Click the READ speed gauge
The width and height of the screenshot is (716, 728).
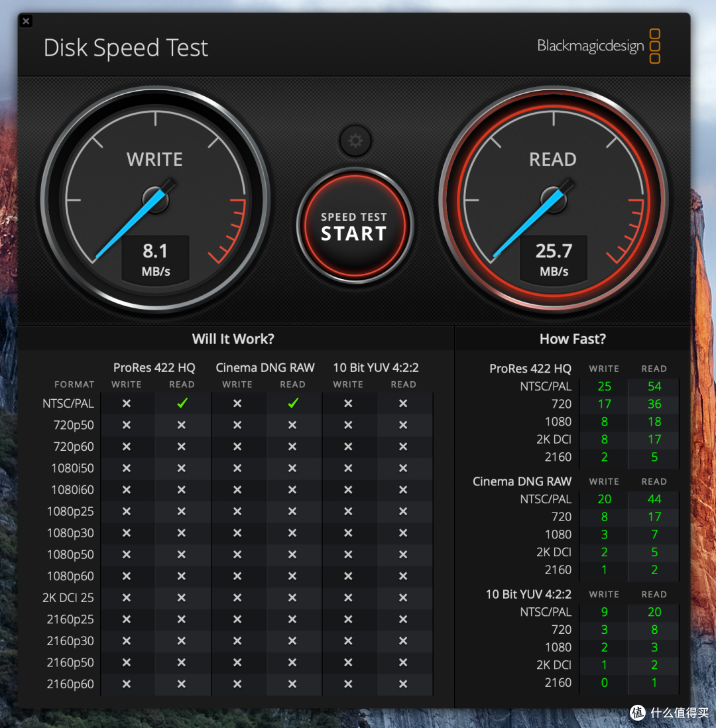[x=554, y=199]
